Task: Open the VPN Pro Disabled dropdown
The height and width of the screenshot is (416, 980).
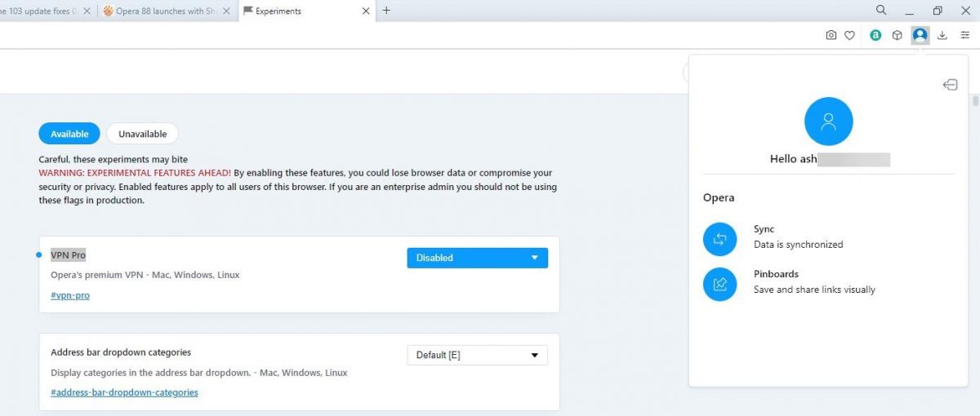Action: [x=477, y=258]
